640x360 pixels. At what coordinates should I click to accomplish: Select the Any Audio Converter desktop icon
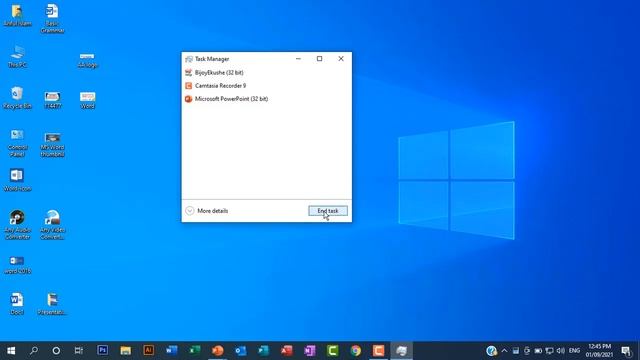17,224
